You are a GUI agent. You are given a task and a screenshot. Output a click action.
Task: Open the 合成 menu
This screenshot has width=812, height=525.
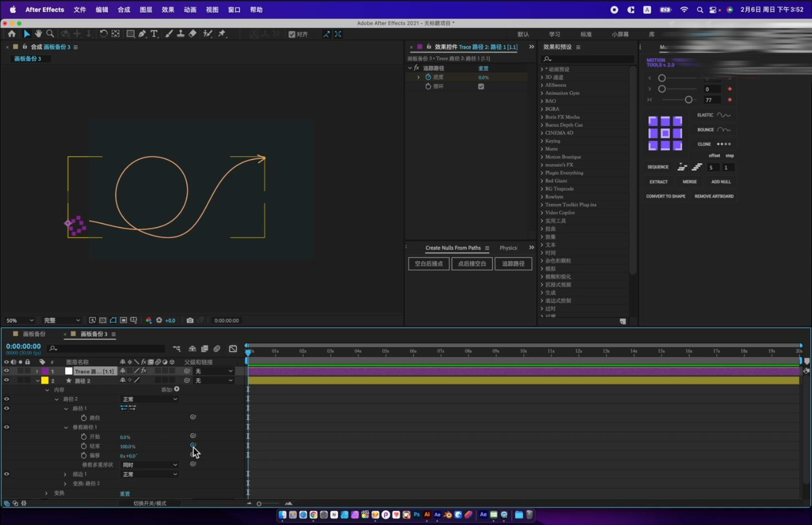pyautogui.click(x=124, y=9)
